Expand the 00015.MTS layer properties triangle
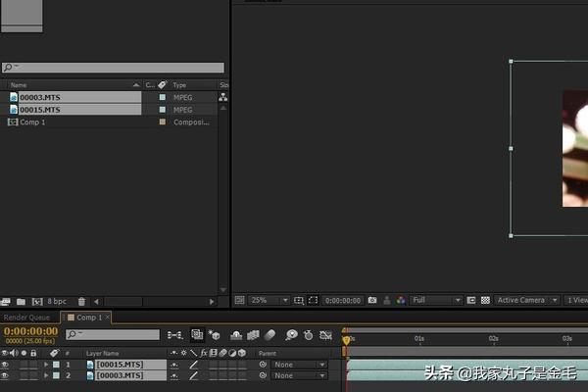The image size is (588, 392). point(46,365)
